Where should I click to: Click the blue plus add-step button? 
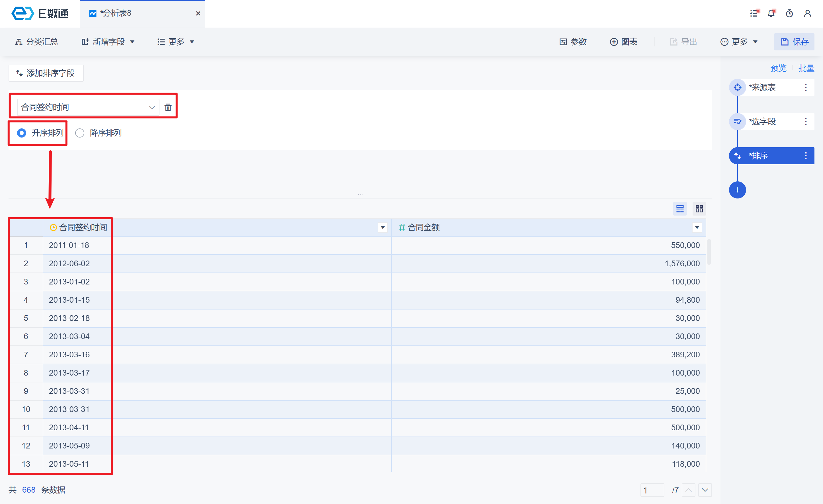coord(737,190)
